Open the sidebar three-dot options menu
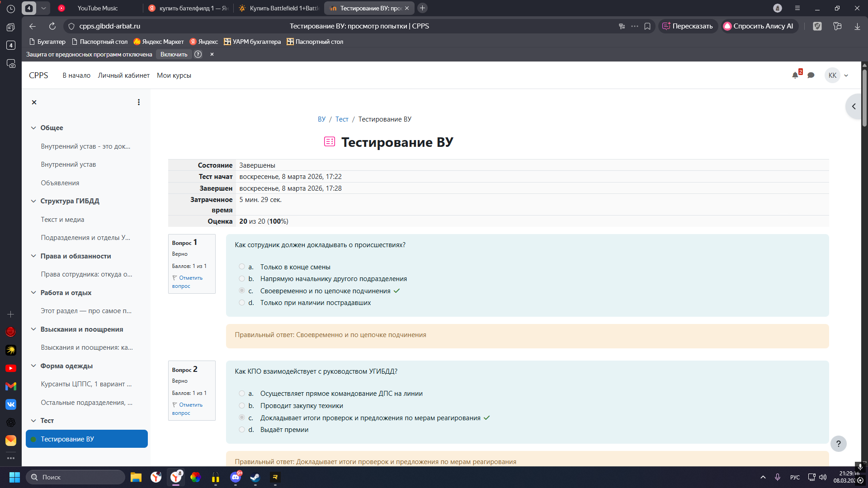Screen dimensions: 868x488 tap(139, 102)
